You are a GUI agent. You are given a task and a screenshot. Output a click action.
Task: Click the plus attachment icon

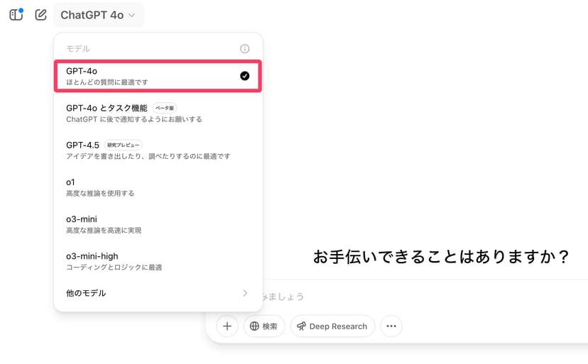(227, 326)
